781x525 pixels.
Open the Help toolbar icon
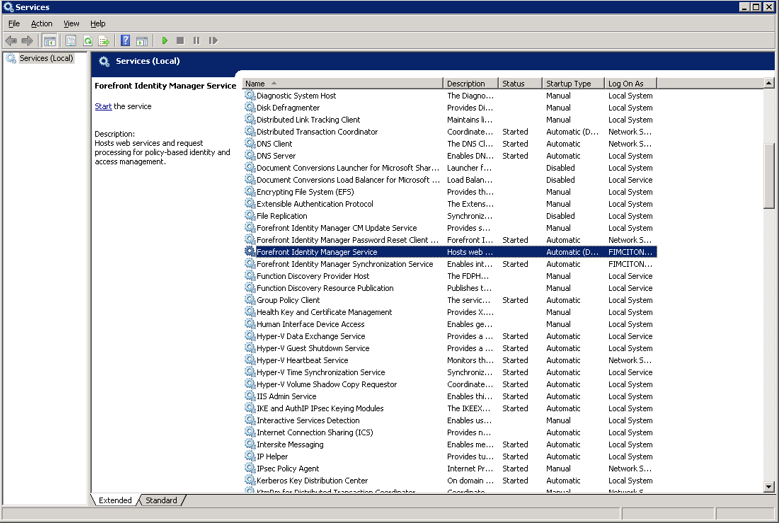pos(126,41)
